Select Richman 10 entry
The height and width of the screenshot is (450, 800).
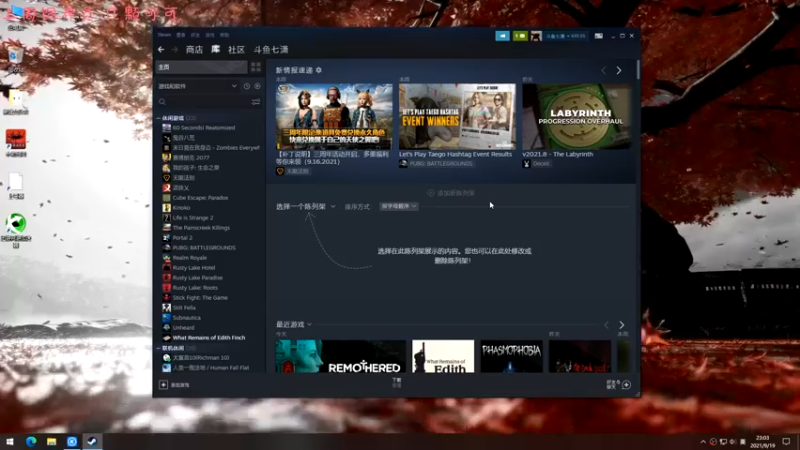tap(201, 358)
